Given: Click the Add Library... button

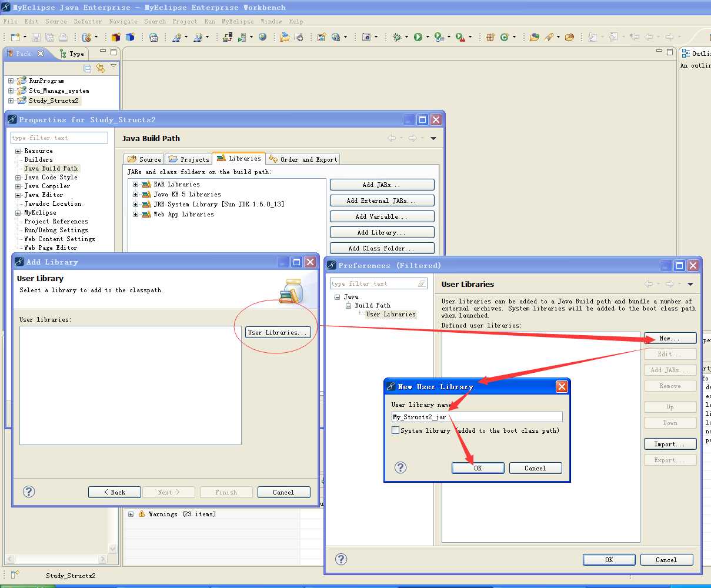Looking at the screenshot, I should point(382,232).
